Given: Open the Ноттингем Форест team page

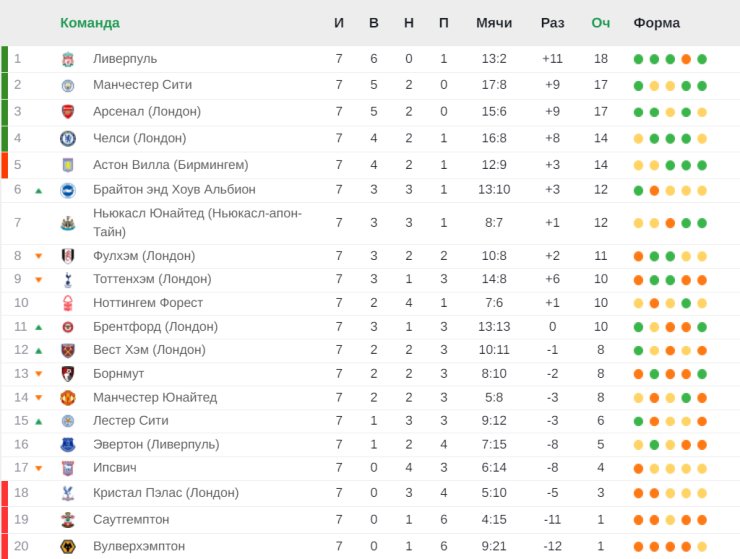Looking at the screenshot, I should pyautogui.click(x=148, y=302).
